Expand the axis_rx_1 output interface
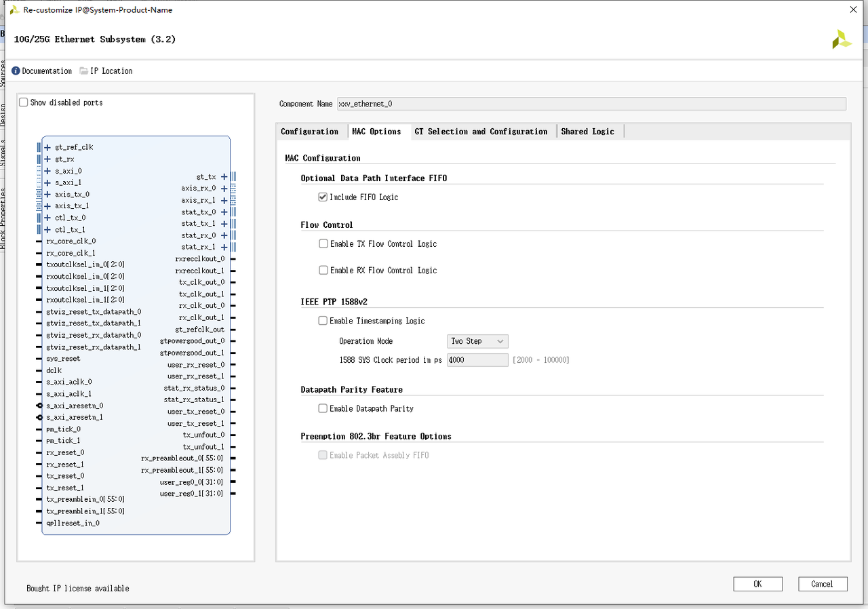This screenshot has height=609, width=868. coord(224,201)
